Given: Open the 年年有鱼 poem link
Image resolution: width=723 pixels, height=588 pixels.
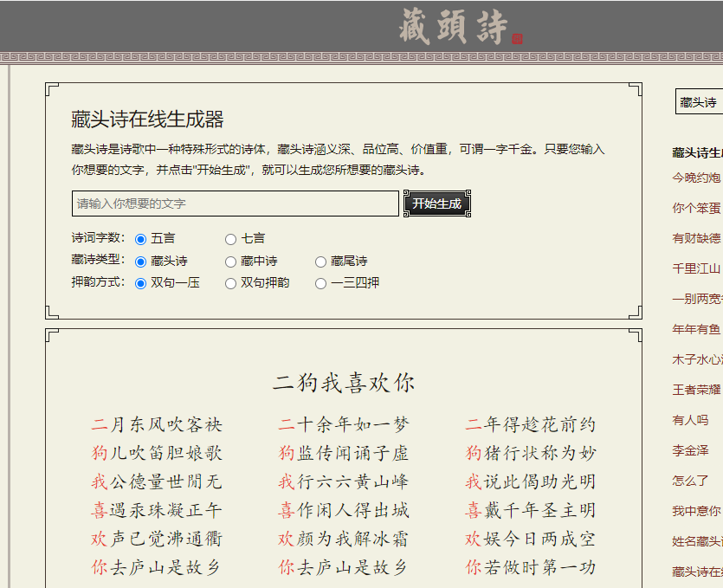Looking at the screenshot, I should pos(696,329).
